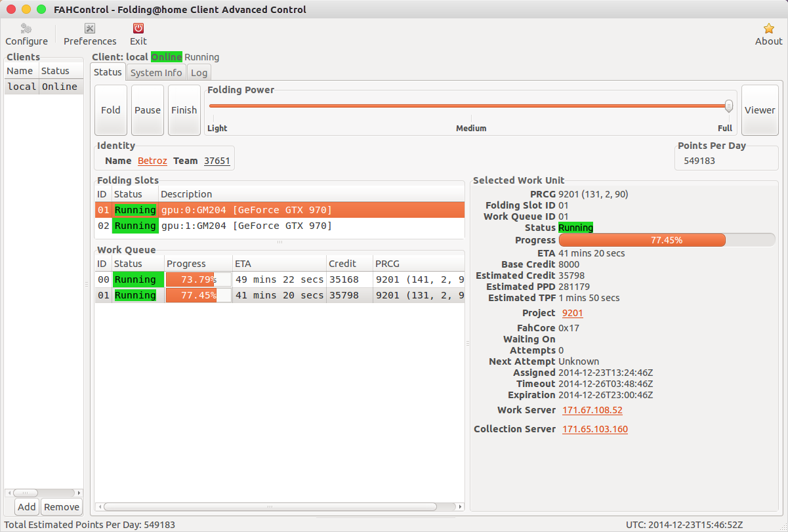This screenshot has height=532, width=788.
Task: Click the Pause button
Action: (148, 110)
